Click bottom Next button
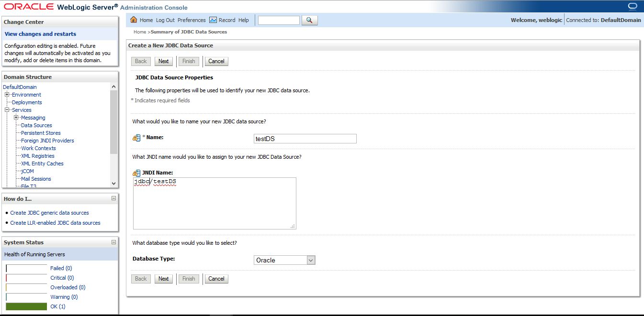Screen dimensions: 644x316 (164, 279)
